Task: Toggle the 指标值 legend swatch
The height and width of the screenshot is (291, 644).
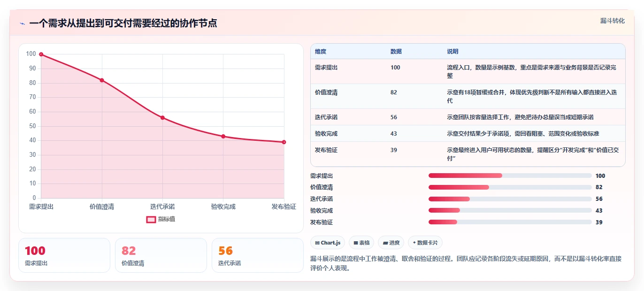Action: (151, 219)
